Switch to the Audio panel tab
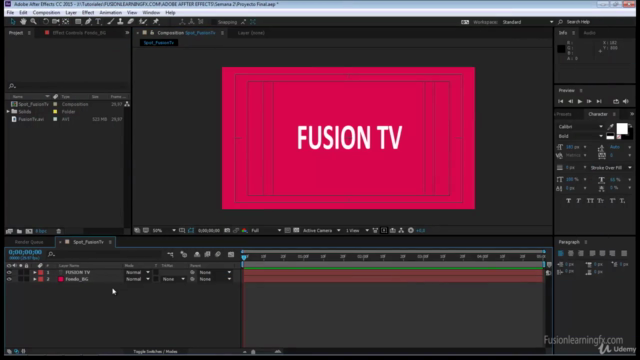This screenshot has width=640, height=360. (589, 33)
